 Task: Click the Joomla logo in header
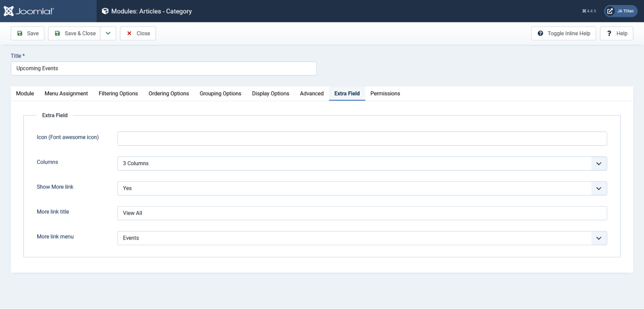point(29,11)
